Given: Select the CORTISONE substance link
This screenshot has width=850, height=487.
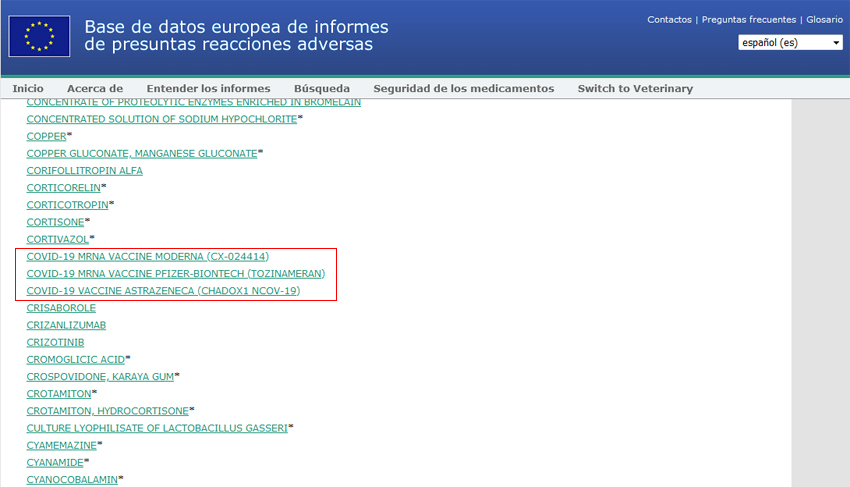Looking at the screenshot, I should click(55, 222).
